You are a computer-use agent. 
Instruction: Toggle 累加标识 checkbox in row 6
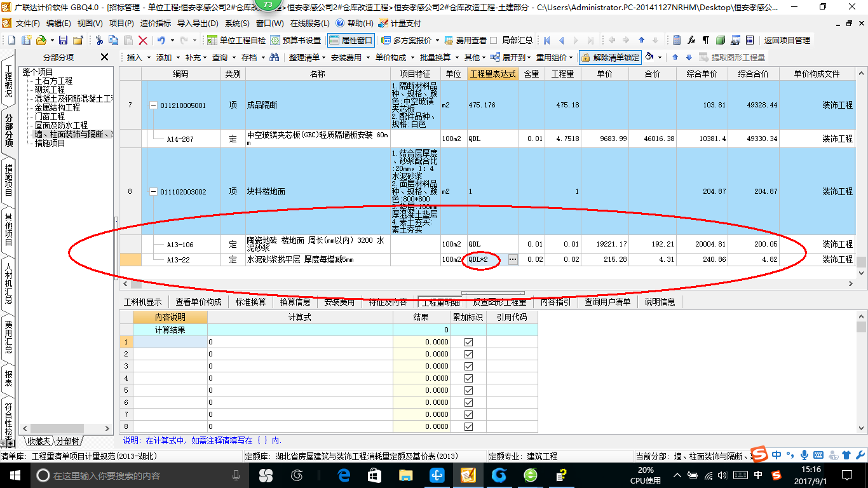pyautogui.click(x=469, y=402)
